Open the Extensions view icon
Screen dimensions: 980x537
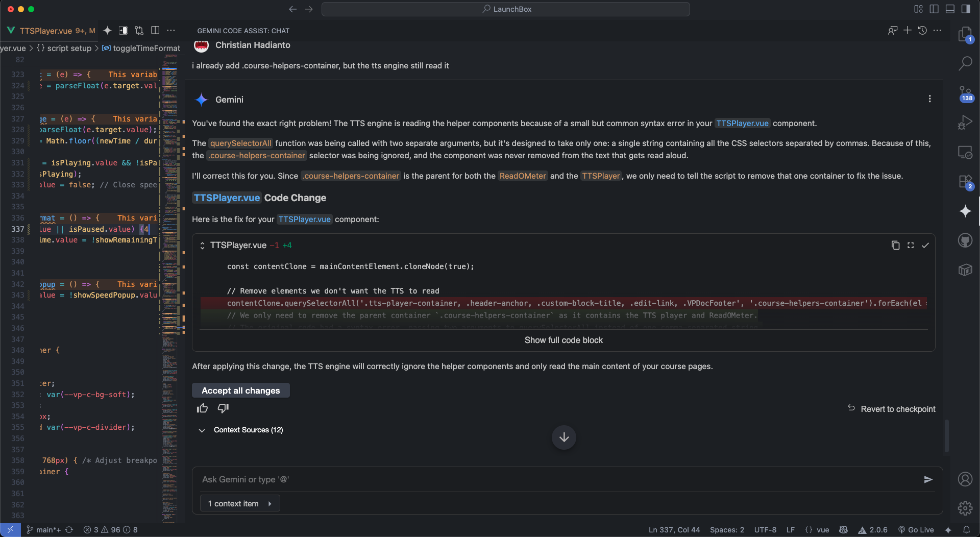(x=965, y=182)
